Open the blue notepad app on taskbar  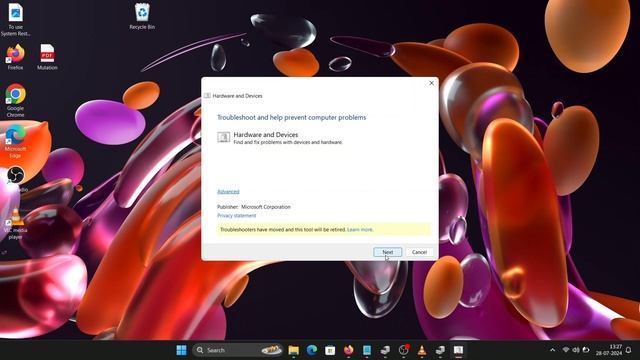(x=367, y=350)
